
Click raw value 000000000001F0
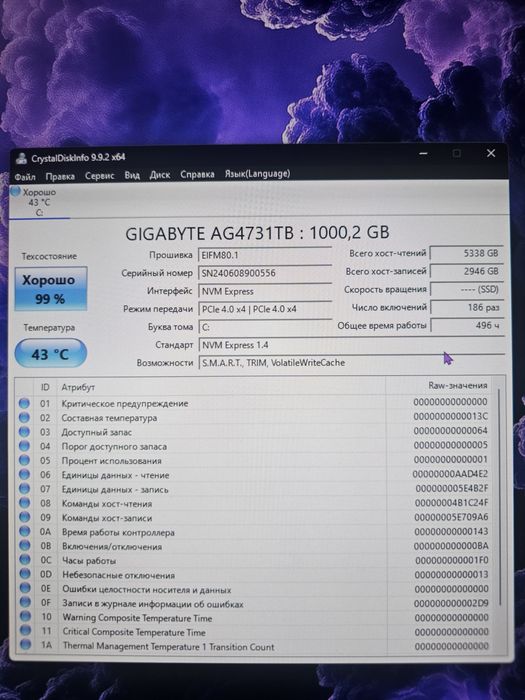point(452,560)
